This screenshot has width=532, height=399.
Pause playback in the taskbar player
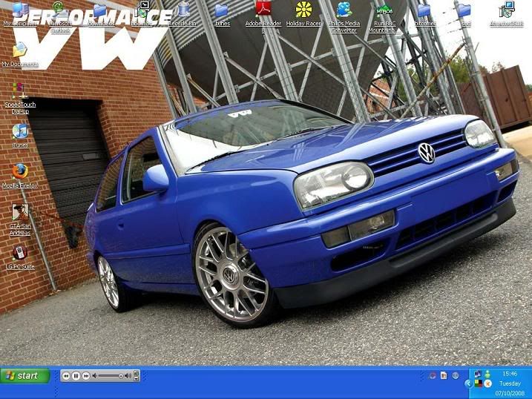pos(76,376)
